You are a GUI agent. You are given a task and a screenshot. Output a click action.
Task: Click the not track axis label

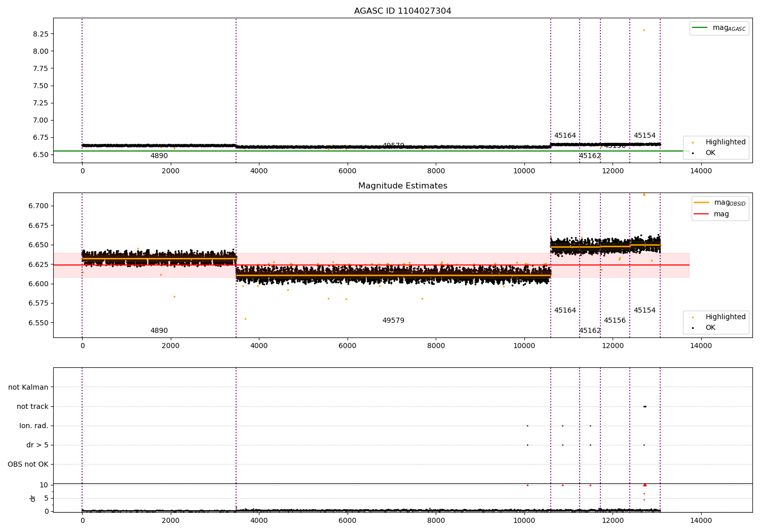[x=32, y=406]
